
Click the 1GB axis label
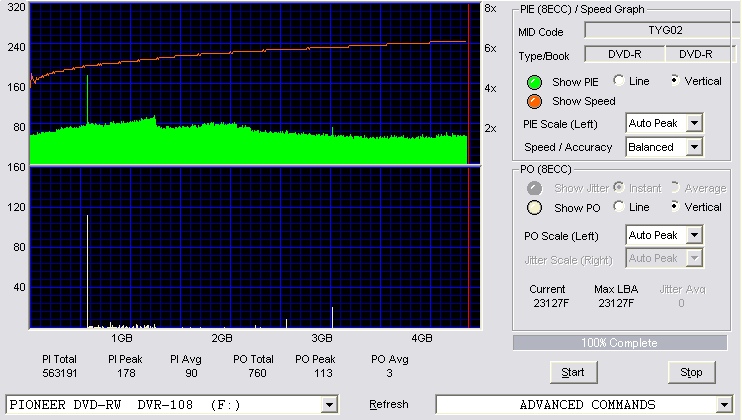click(x=122, y=338)
